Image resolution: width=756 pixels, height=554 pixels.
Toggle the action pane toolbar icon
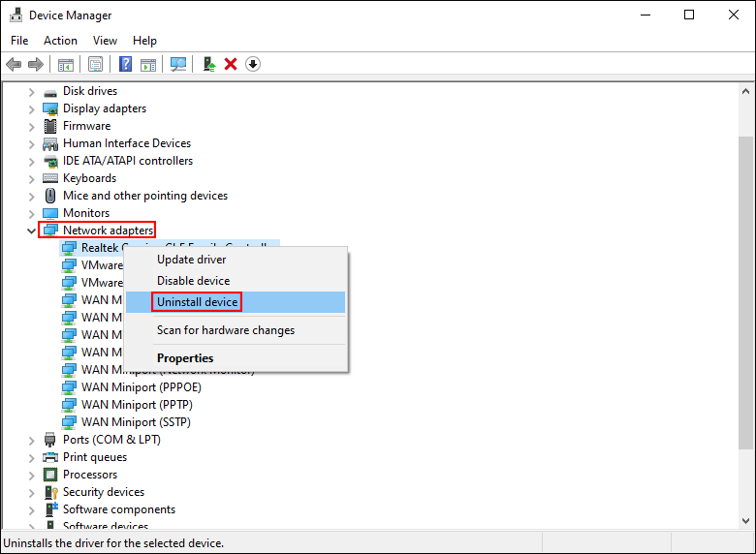pyautogui.click(x=148, y=64)
